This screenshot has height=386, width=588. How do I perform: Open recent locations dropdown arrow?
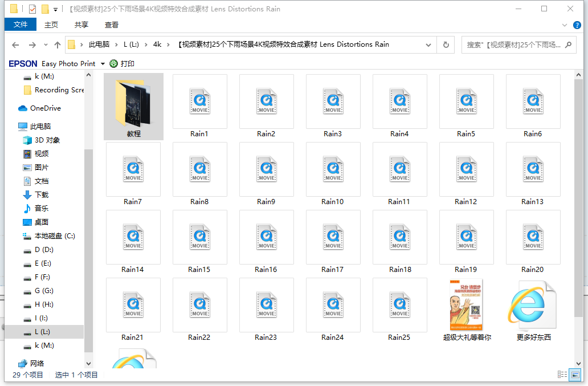pos(46,44)
